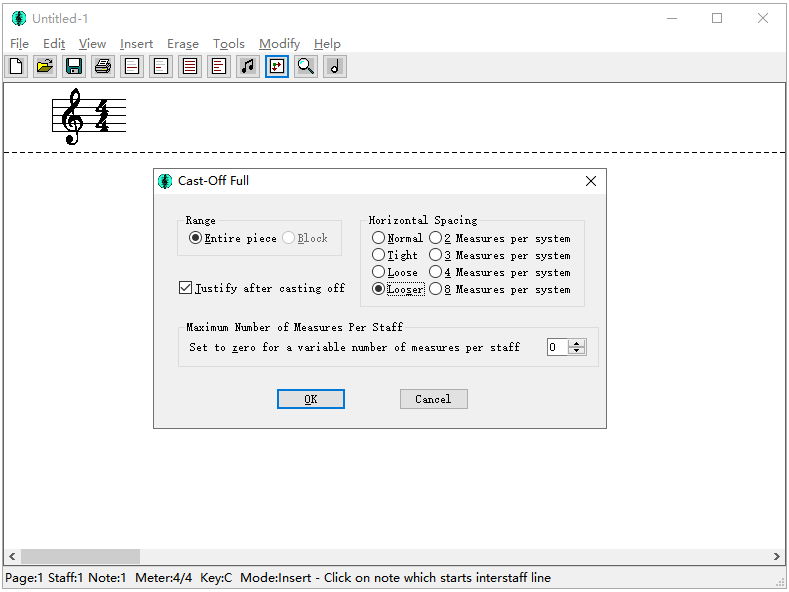The height and width of the screenshot is (592, 789).
Task: Click the Save floppy disk icon
Action: point(74,66)
